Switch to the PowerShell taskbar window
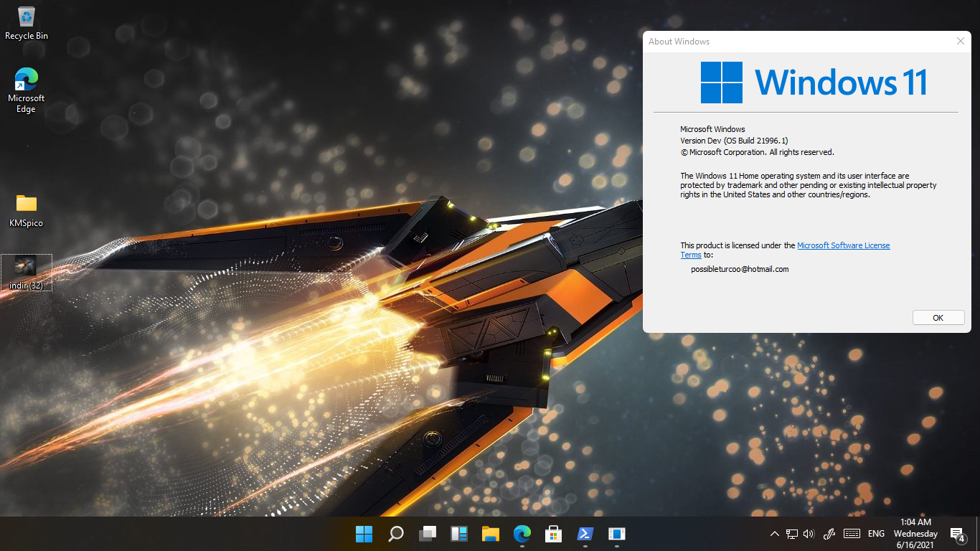Viewport: 980px width, 551px height. point(585,534)
